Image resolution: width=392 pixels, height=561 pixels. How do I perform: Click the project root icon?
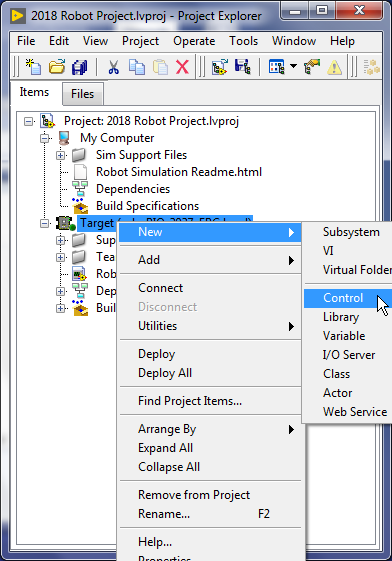pyautogui.click(x=47, y=121)
